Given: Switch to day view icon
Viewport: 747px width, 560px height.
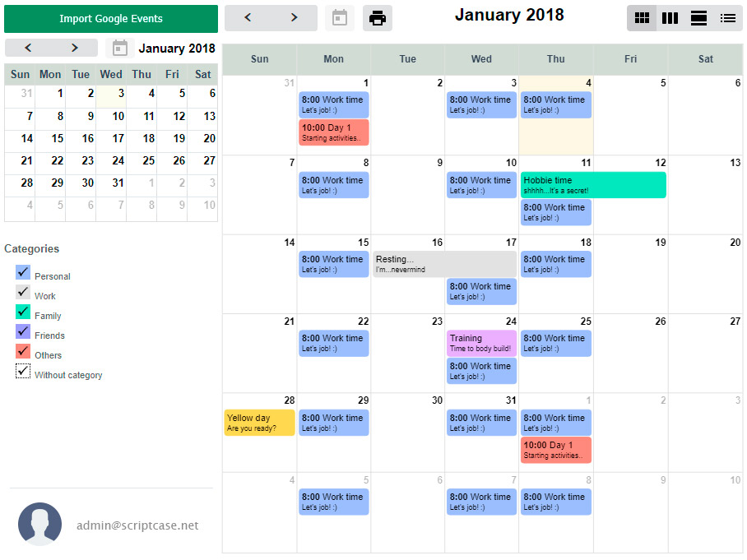Looking at the screenshot, I should tap(698, 18).
